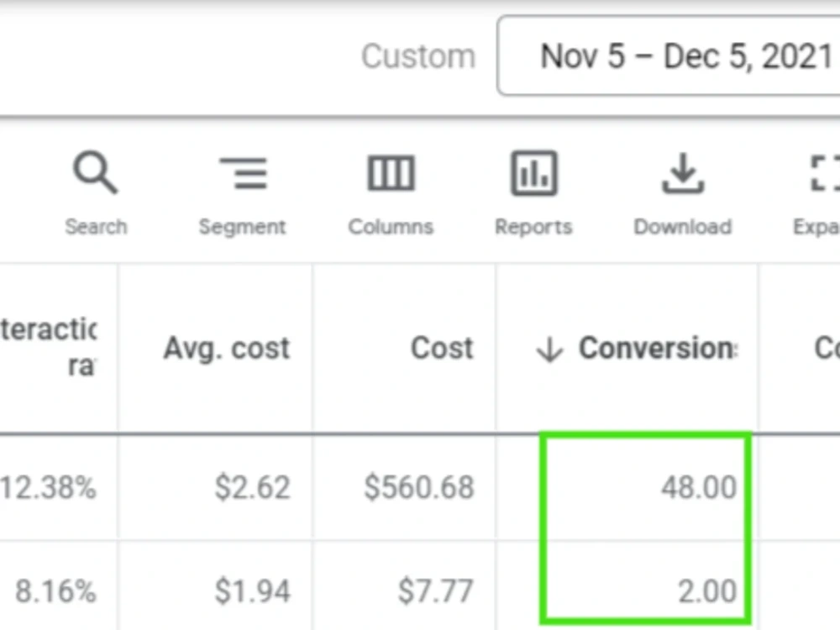The height and width of the screenshot is (630, 840).
Task: Open the Reports chart icon
Action: click(x=533, y=173)
